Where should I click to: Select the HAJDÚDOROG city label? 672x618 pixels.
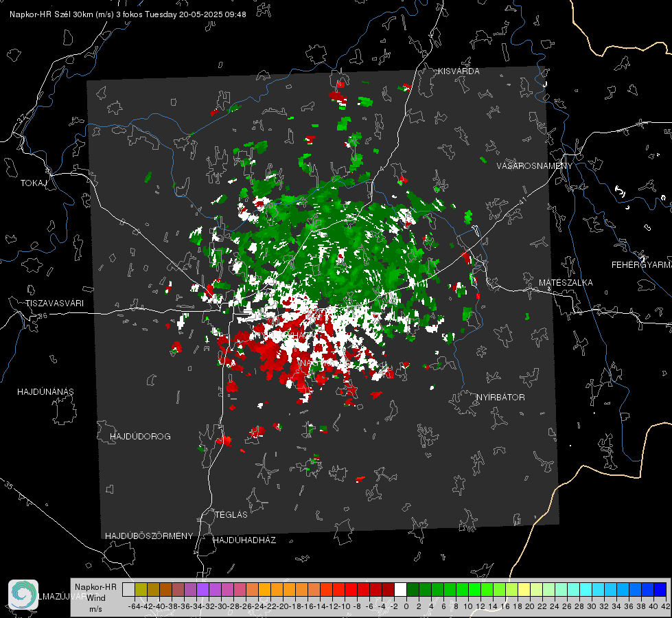click(x=140, y=436)
